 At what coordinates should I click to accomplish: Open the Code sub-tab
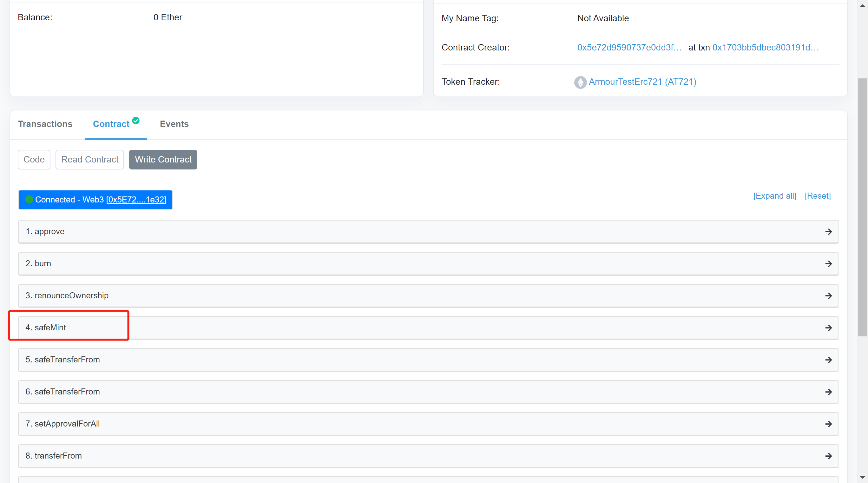[34, 159]
